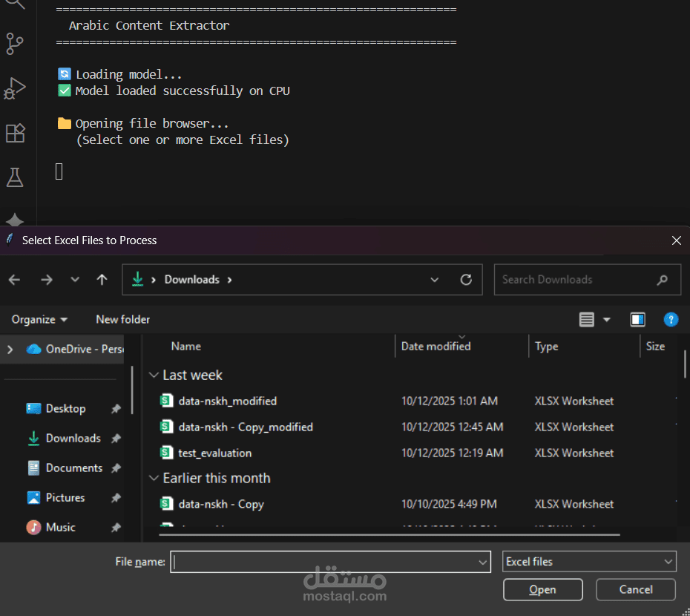Click the pin icon next to Desktop
The image size is (690, 616).
tap(116, 409)
